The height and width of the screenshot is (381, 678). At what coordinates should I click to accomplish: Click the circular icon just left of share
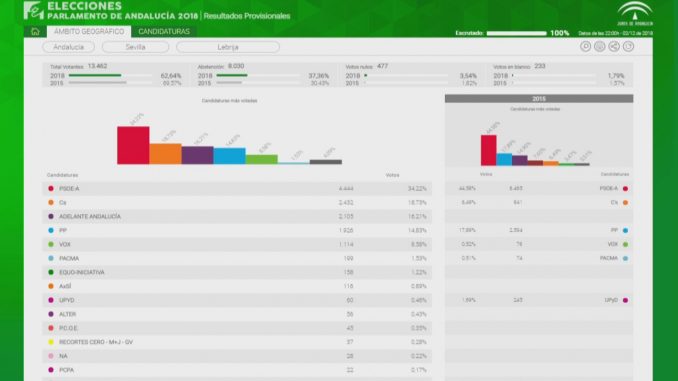pos(600,46)
